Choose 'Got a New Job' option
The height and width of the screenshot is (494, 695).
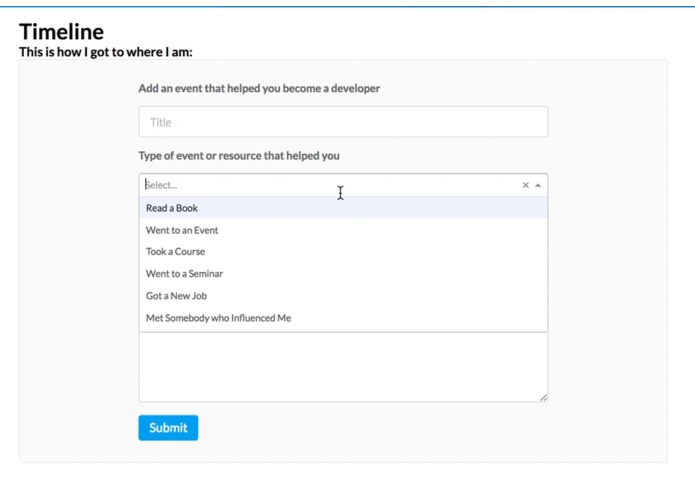coord(343,296)
